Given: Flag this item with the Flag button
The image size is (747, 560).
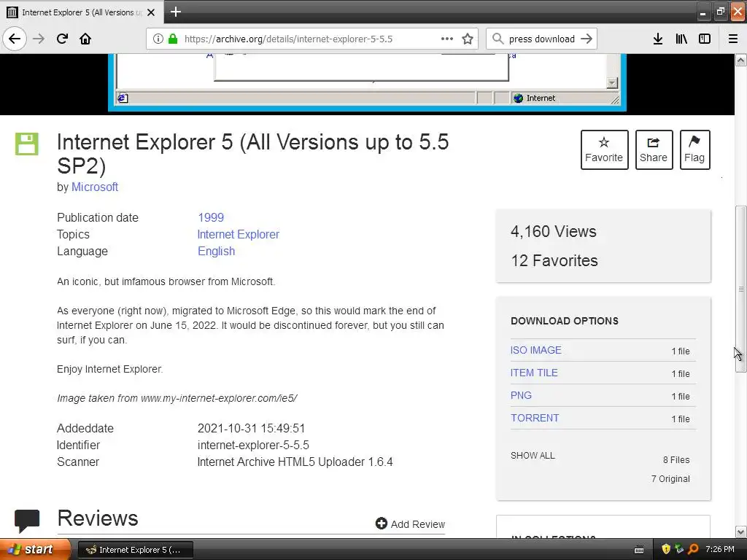Looking at the screenshot, I should (x=694, y=149).
